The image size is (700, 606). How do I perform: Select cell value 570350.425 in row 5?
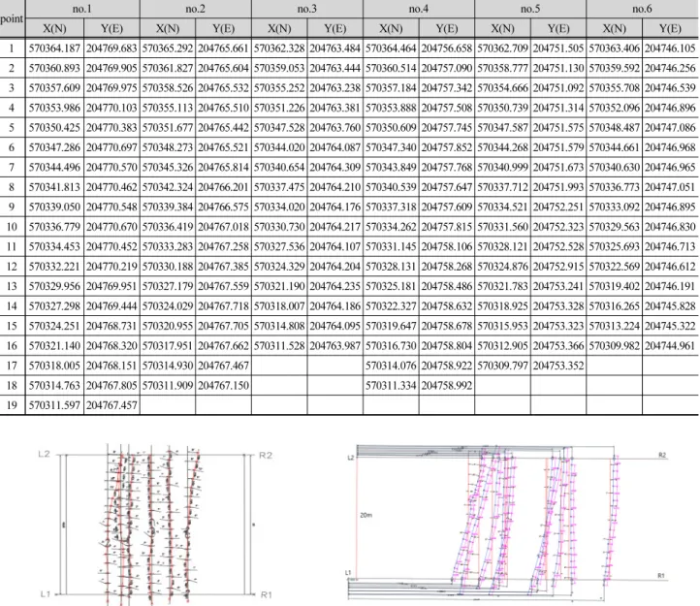coord(54,128)
